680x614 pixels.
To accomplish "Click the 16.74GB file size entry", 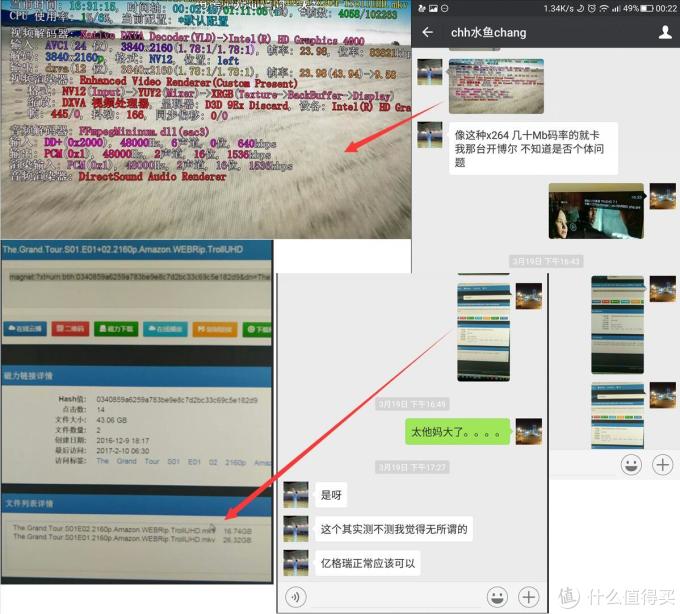I will click(238, 531).
